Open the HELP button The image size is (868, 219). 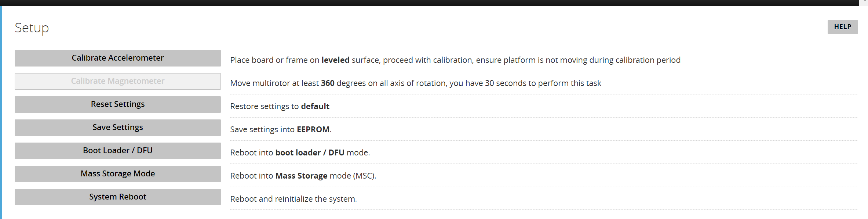tap(842, 27)
